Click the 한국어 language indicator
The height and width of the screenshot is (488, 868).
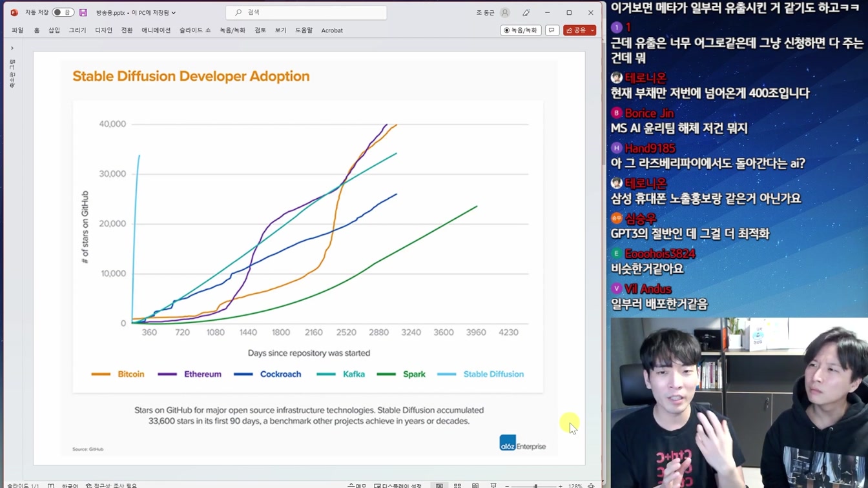pyautogui.click(x=69, y=485)
